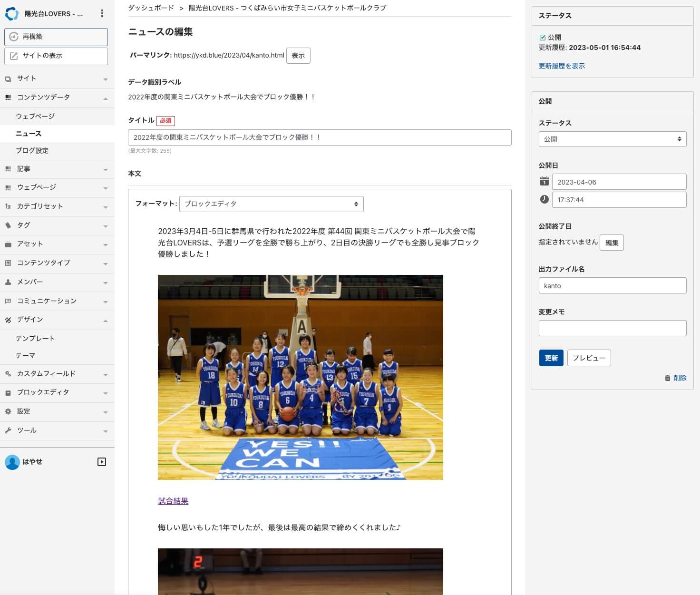The image size is (700, 595).
Task: Click the Movable Type logo icon
Action: pyautogui.click(x=12, y=14)
